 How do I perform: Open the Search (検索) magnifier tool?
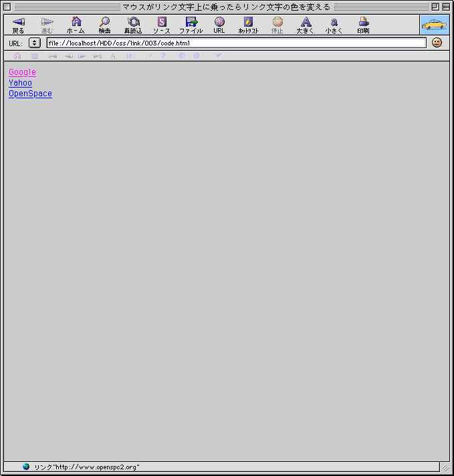tap(104, 25)
